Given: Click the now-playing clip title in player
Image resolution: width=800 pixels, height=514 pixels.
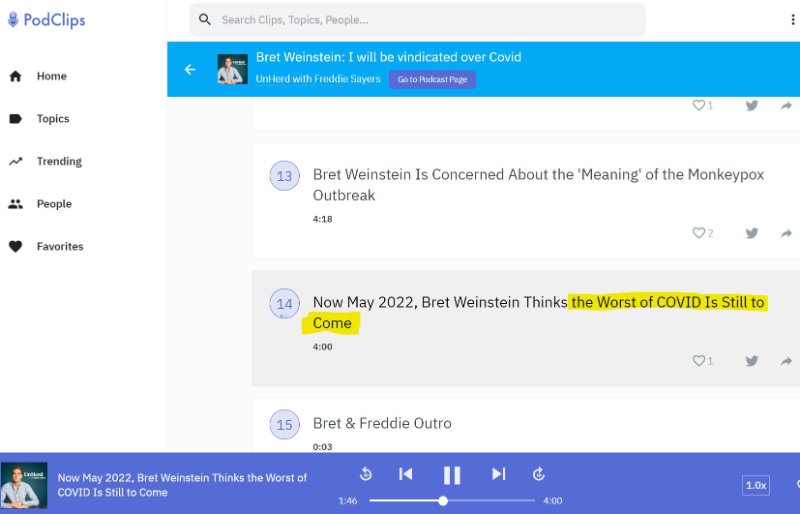Looking at the screenshot, I should click(x=182, y=485).
